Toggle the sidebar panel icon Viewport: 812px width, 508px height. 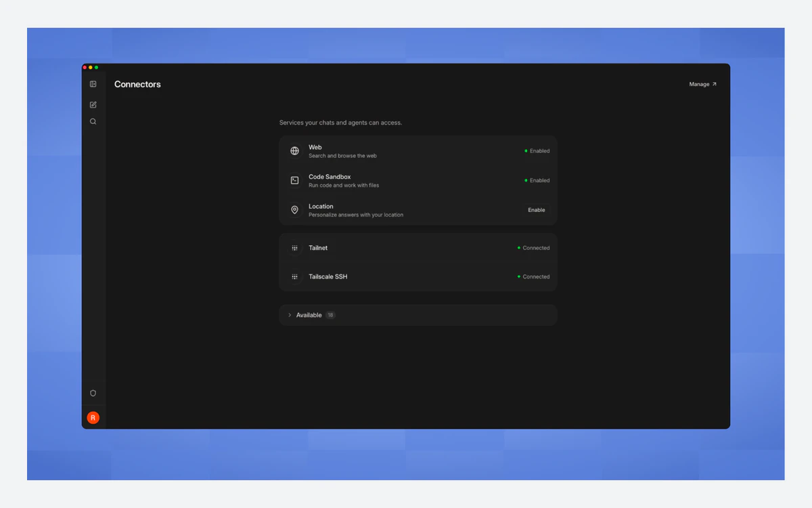(x=93, y=84)
